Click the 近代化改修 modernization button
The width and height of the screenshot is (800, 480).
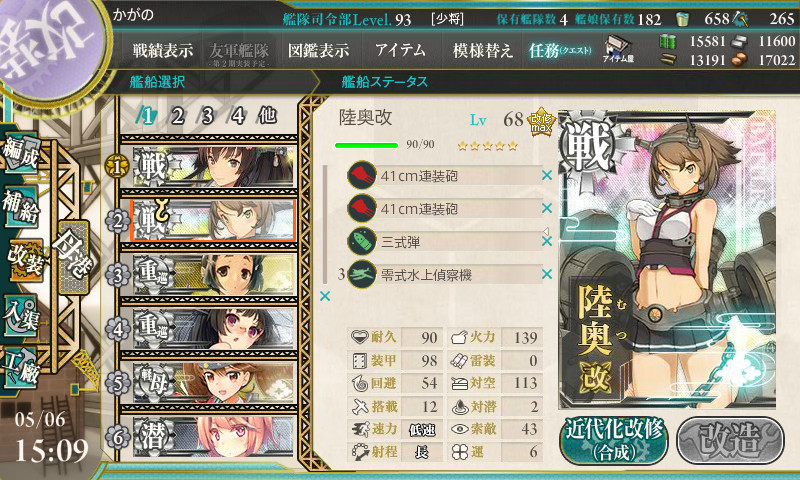point(613,440)
